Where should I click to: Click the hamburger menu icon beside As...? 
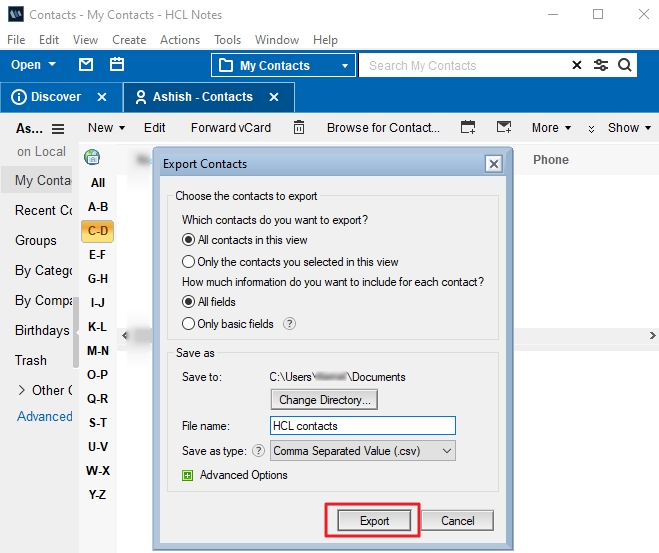(x=58, y=129)
